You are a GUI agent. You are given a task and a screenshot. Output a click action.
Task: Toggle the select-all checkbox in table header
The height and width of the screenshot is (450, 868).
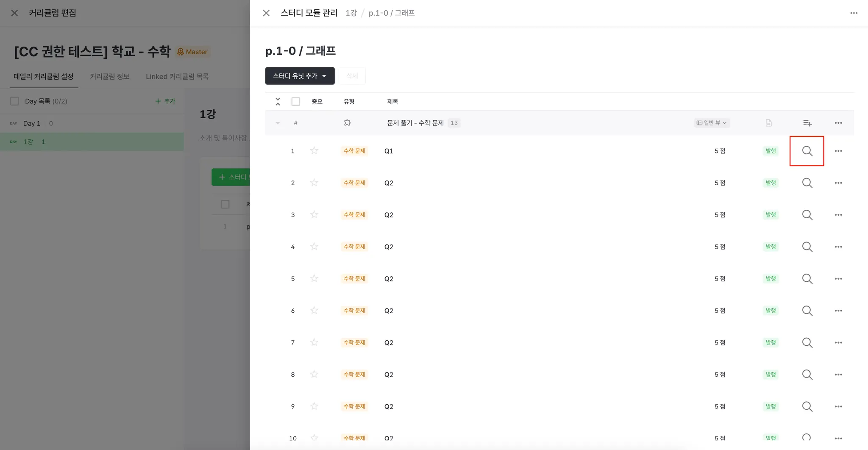tap(296, 102)
